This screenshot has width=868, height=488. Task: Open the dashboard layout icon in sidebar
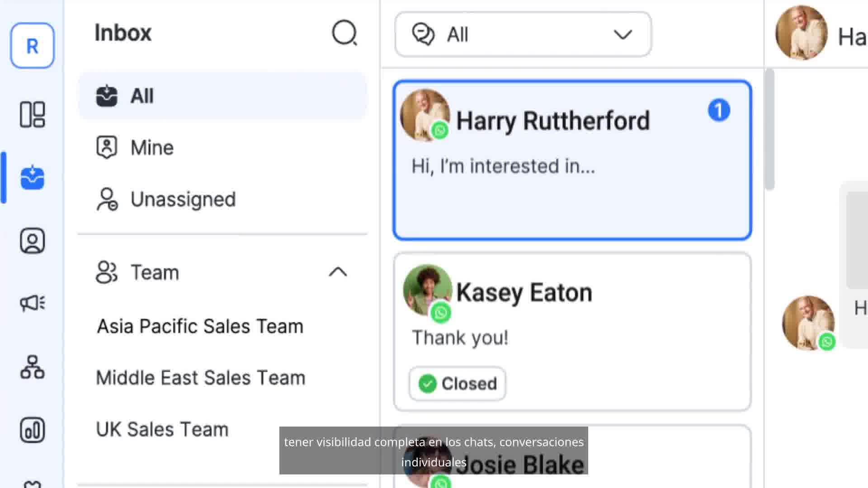pyautogui.click(x=32, y=114)
